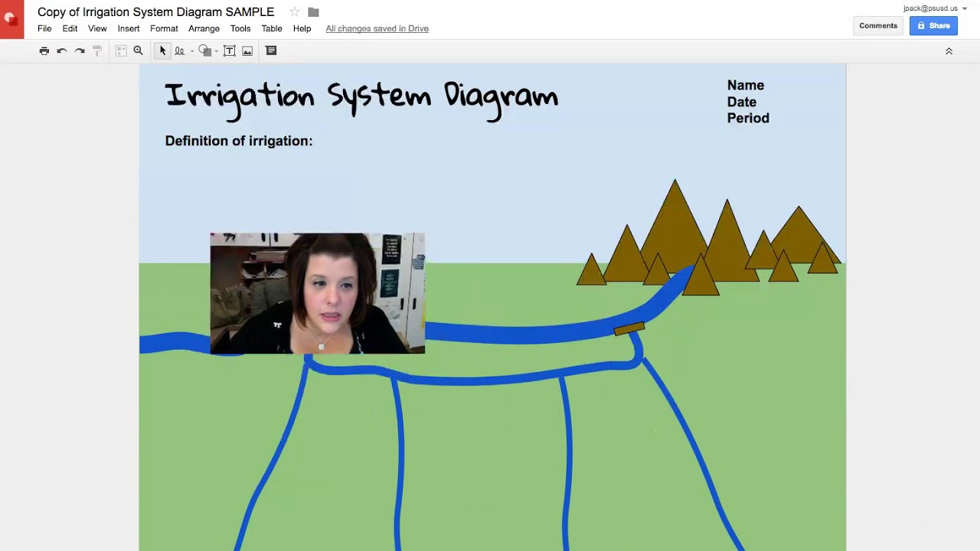Expand the shape options dropdown arrow
980x551 pixels.
[216, 51]
